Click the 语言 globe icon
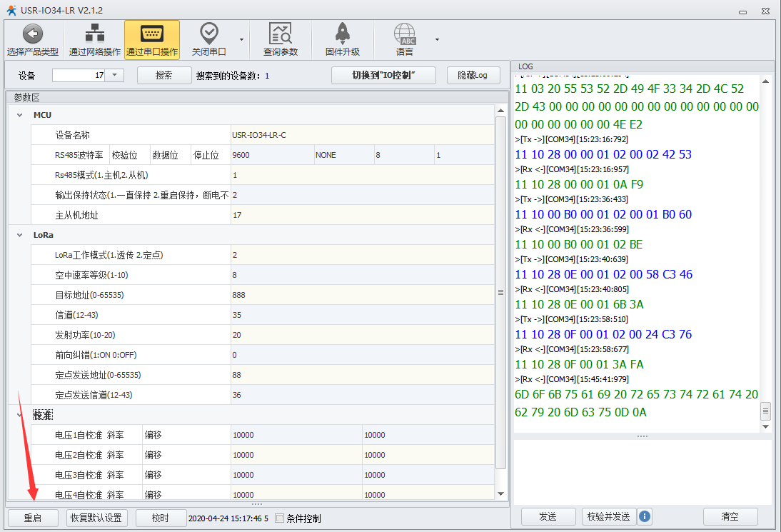Image resolution: width=781 pixels, height=532 pixels. tap(405, 34)
